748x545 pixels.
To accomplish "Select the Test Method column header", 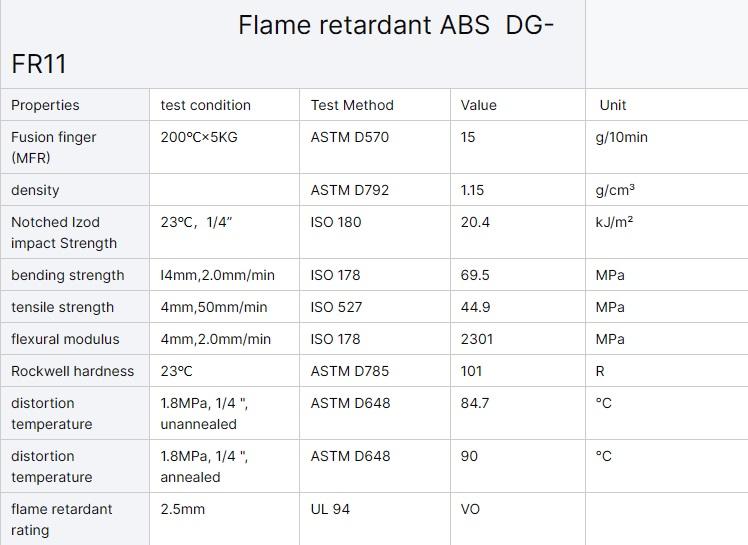I will tap(352, 105).
